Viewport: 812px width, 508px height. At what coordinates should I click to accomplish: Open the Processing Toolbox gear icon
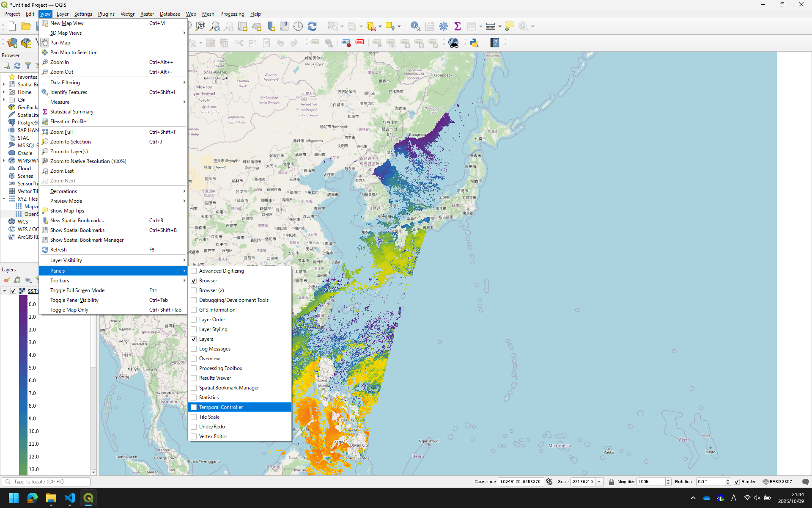point(444,26)
